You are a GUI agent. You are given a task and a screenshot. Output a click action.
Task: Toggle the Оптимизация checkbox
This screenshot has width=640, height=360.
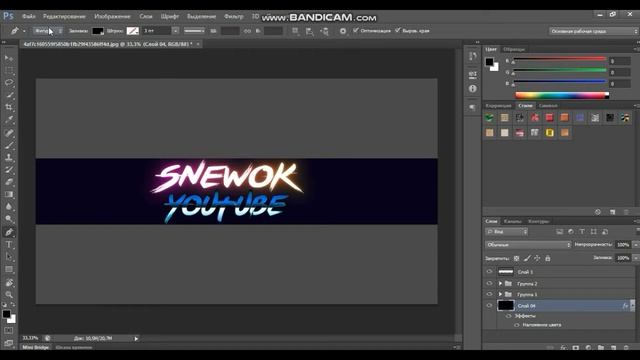pos(356,30)
